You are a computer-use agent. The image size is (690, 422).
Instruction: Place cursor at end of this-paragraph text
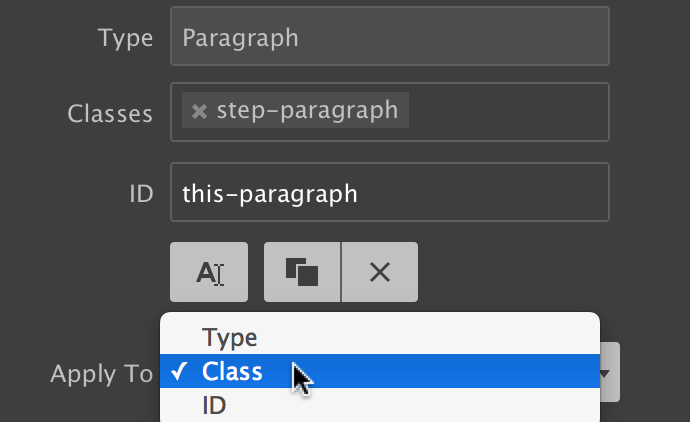click(x=358, y=192)
